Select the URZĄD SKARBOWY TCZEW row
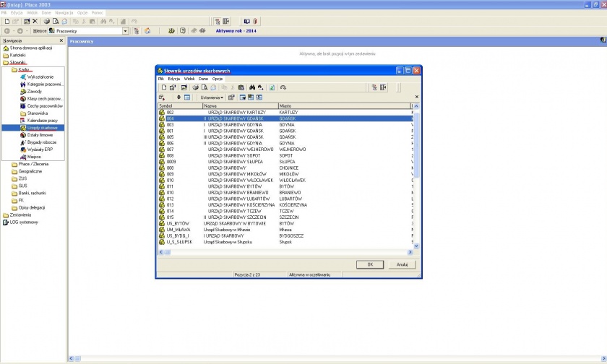This screenshot has width=607, height=364. [x=285, y=211]
